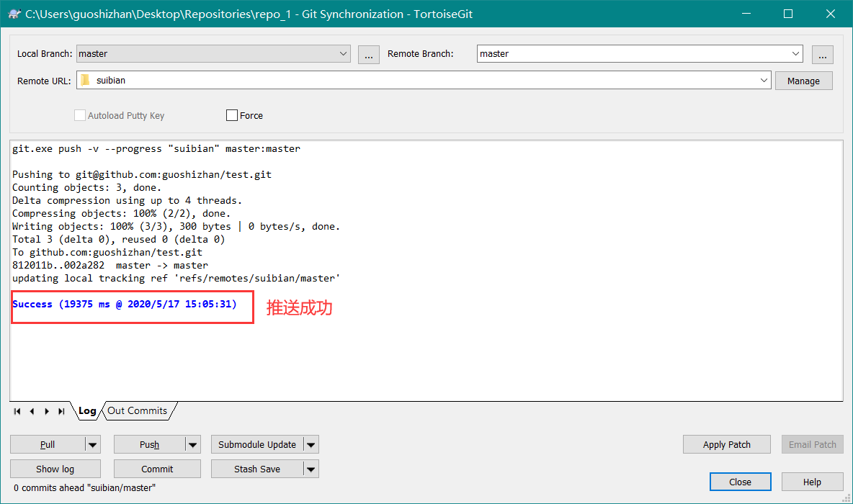
Task: Open the Remote Branch combo box list
Action: [x=795, y=54]
